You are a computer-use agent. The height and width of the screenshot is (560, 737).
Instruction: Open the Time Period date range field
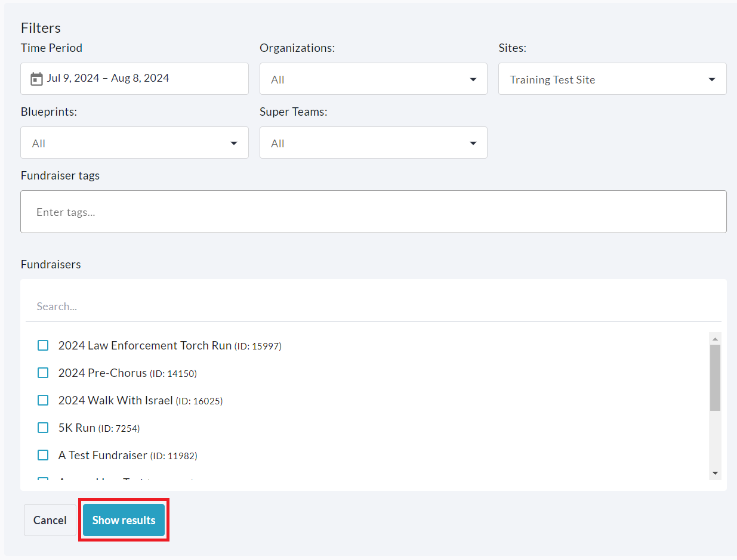tap(134, 79)
